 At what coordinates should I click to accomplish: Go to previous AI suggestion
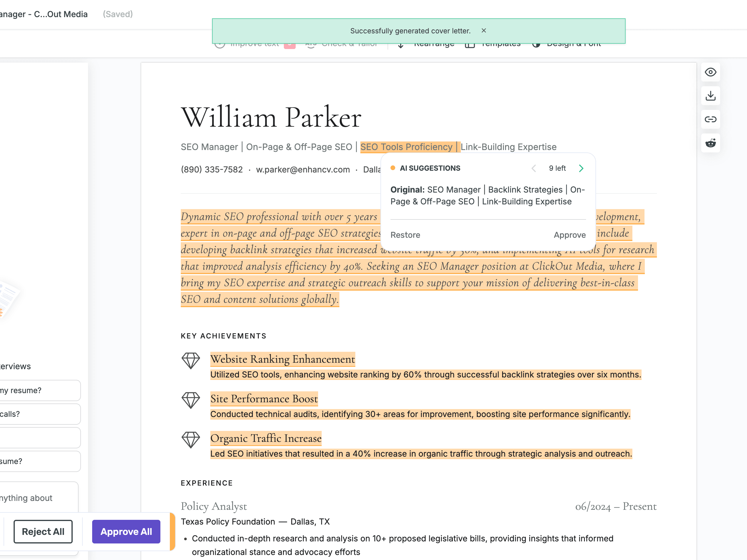coord(533,168)
